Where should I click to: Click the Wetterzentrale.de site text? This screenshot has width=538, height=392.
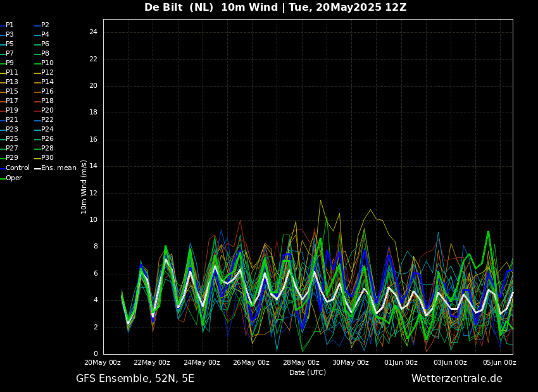456,379
